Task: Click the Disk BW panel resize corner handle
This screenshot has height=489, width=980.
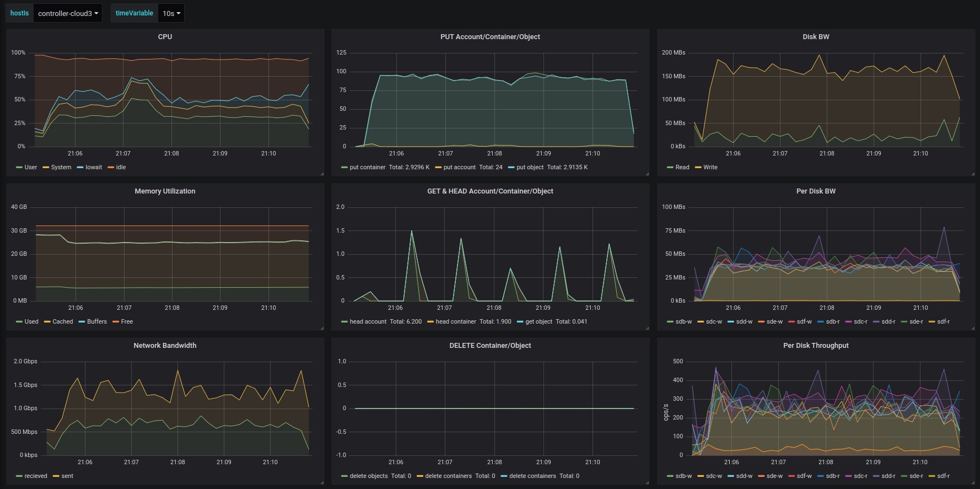Action: click(973, 174)
